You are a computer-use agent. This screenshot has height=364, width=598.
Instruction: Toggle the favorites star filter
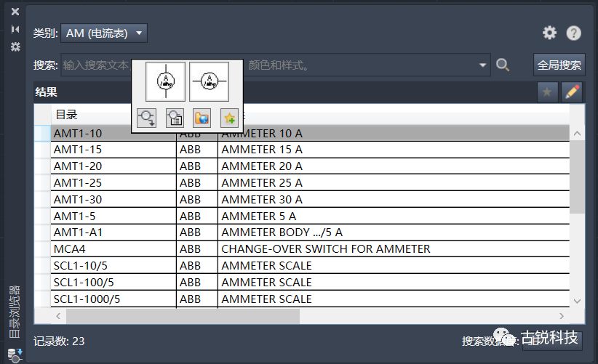click(x=547, y=92)
